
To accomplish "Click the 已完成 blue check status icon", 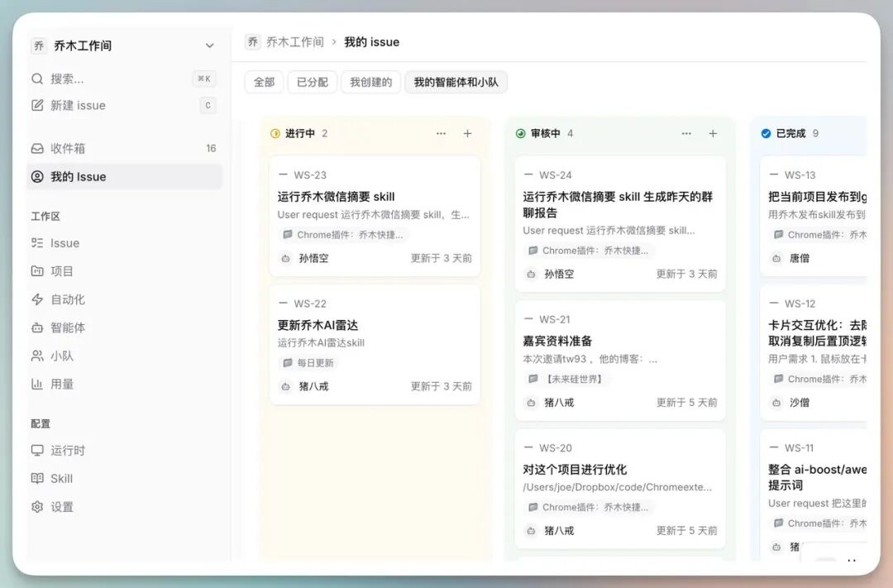I will (766, 133).
